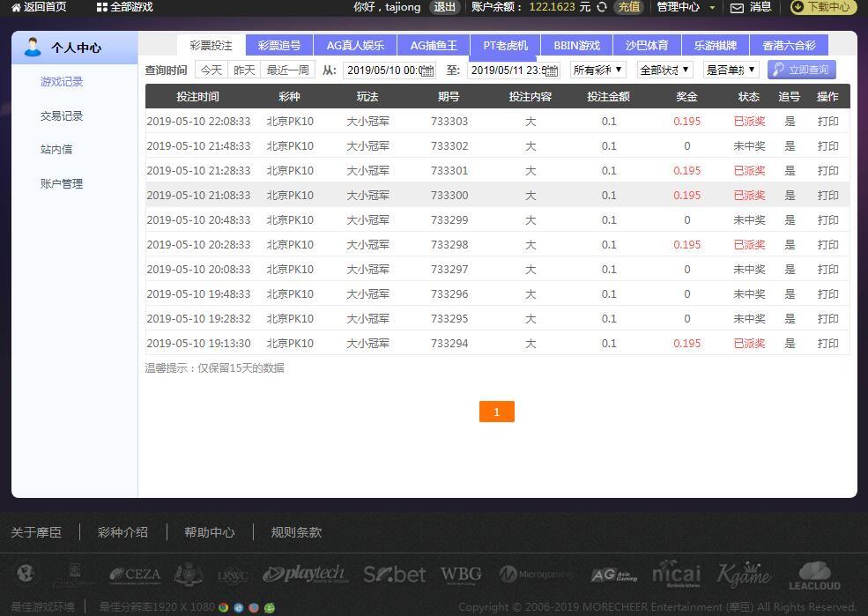This screenshot has height=616, width=868.
Task: Click the 充值 recharge button
Action: pyautogui.click(x=629, y=7)
